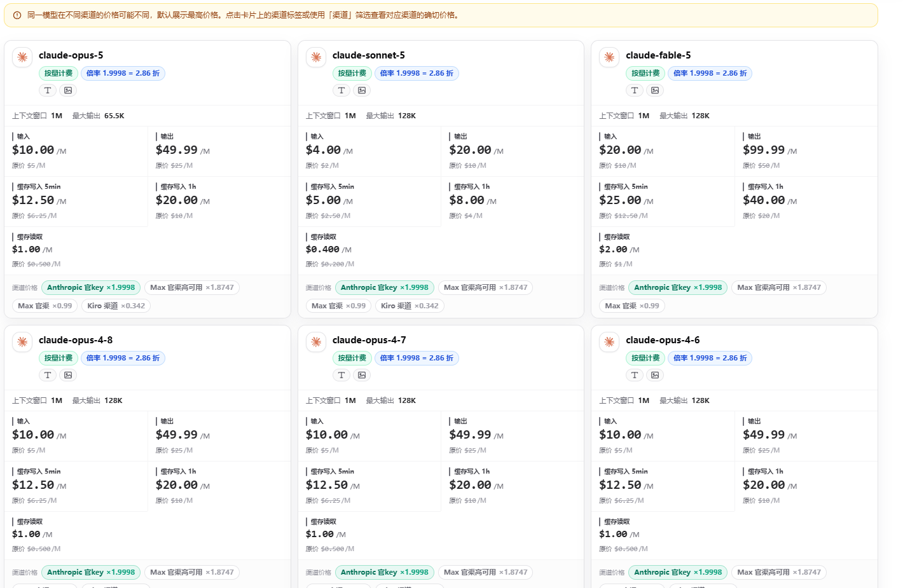Viewport: 903px width, 588px height.
Task: Select Max 官渠高可用 tag on claude-opus-4-8
Action: [x=192, y=572]
